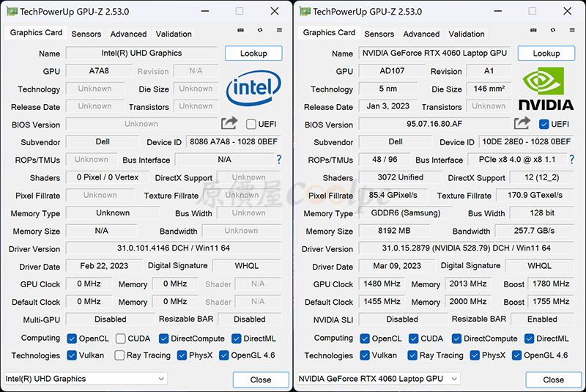The height and width of the screenshot is (392, 586).
Task: Toggle the PhysX checkbox in NVIDIA window
Action: coord(475,355)
